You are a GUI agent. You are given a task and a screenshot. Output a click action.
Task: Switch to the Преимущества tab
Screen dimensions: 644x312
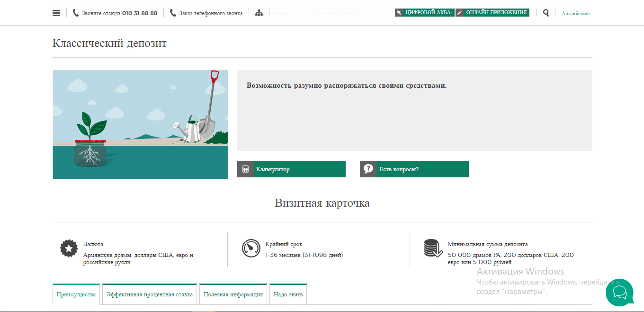76,294
